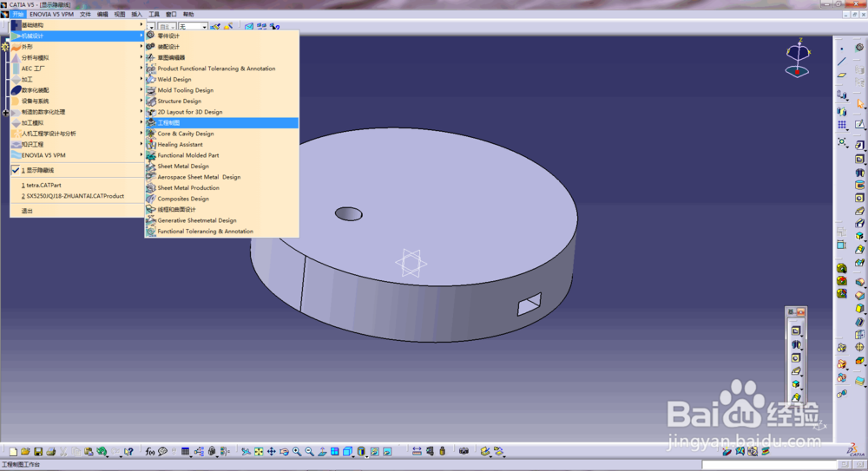Viewport: 868px width, 471px height.
Task: Choose Core & Cavity Design workbench
Action: pos(222,134)
